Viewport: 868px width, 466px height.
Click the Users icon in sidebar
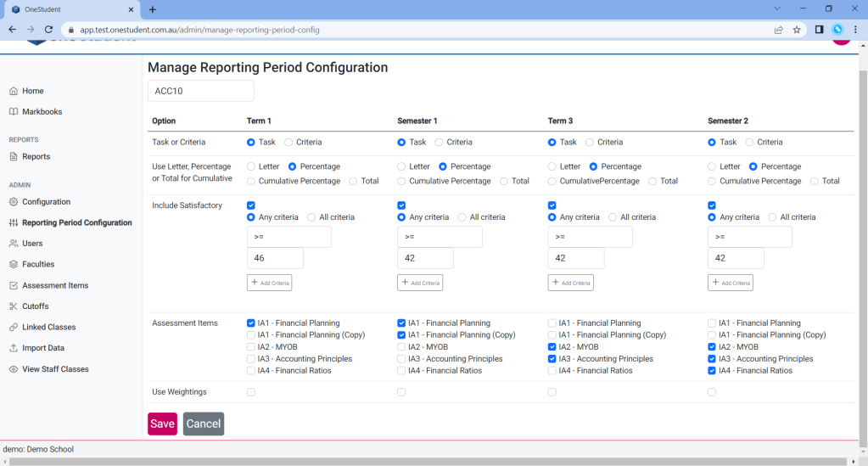tap(14, 244)
